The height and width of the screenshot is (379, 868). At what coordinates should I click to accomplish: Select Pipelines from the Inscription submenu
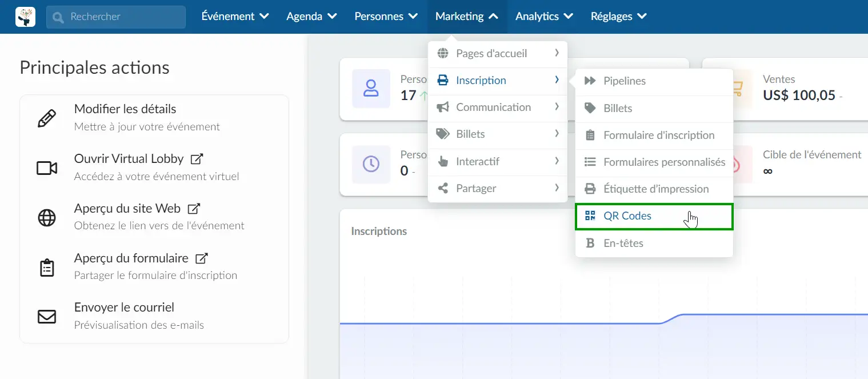coord(625,81)
